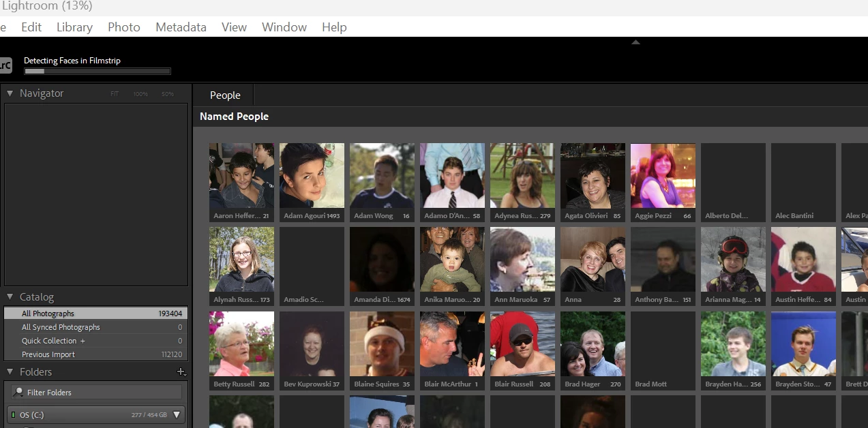
Task: Open the View menu
Action: 234,27
